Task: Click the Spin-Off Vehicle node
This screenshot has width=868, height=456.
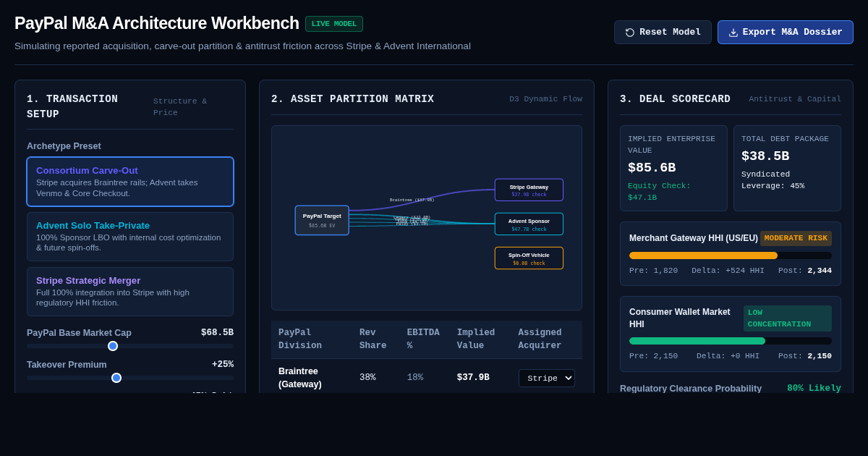Action: click(x=529, y=258)
